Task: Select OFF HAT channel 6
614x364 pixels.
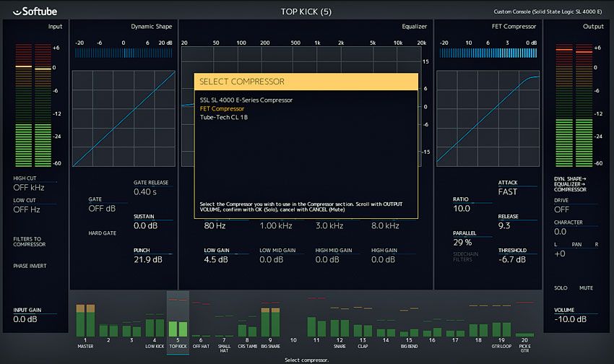Action: [201, 325]
